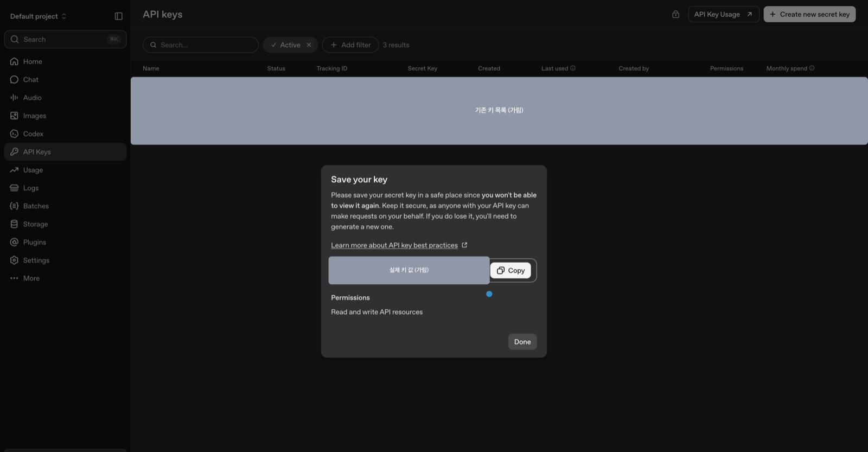Open the Plugins sidebar icon
868x452 pixels.
[x=14, y=242]
